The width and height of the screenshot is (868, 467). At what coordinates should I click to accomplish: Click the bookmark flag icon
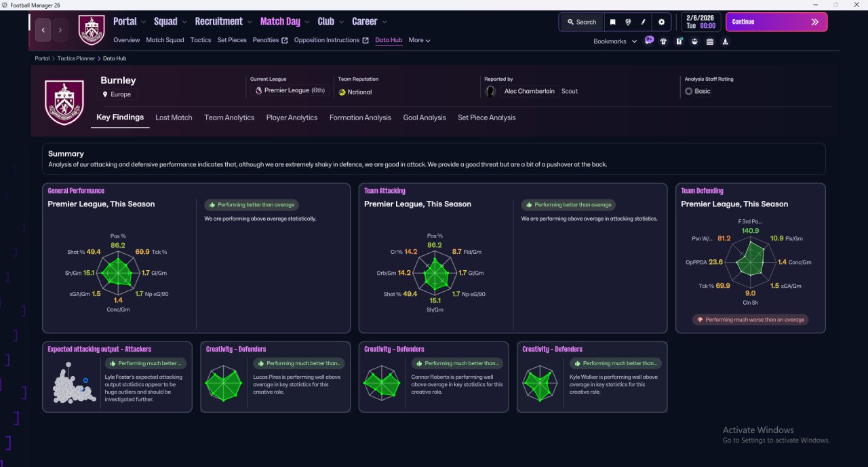(612, 22)
